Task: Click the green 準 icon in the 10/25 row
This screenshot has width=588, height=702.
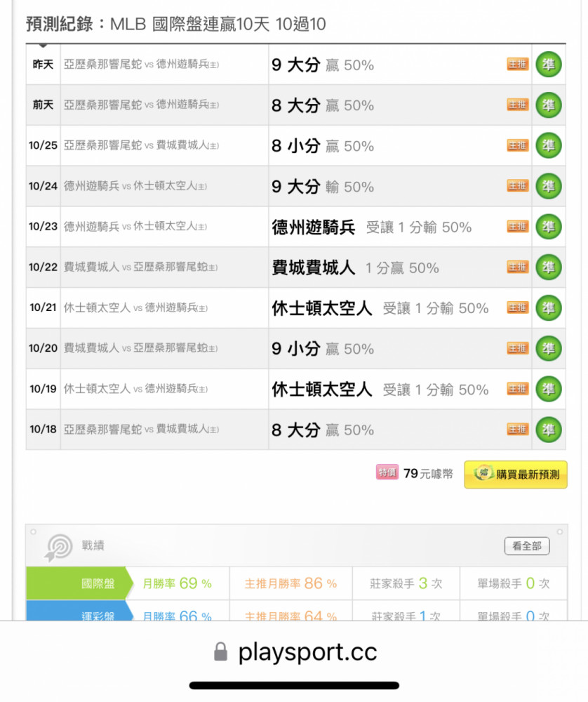Action: tap(549, 145)
